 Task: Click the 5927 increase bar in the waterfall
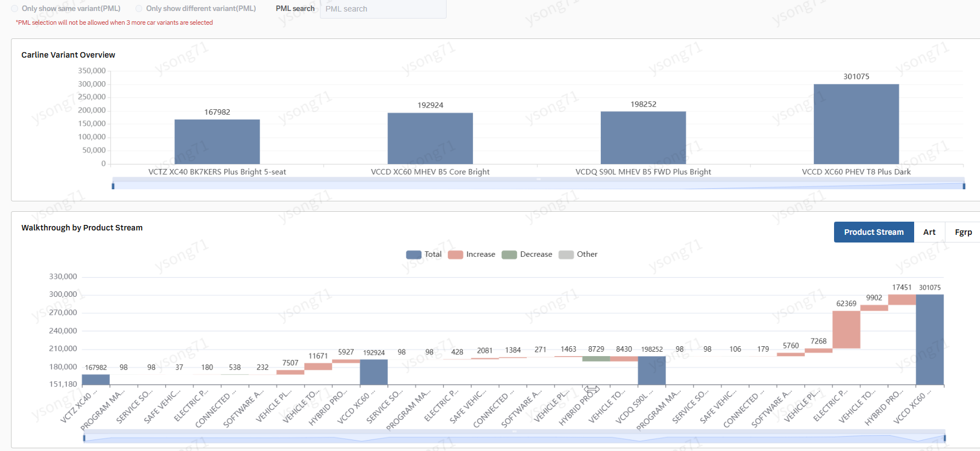[346, 361]
